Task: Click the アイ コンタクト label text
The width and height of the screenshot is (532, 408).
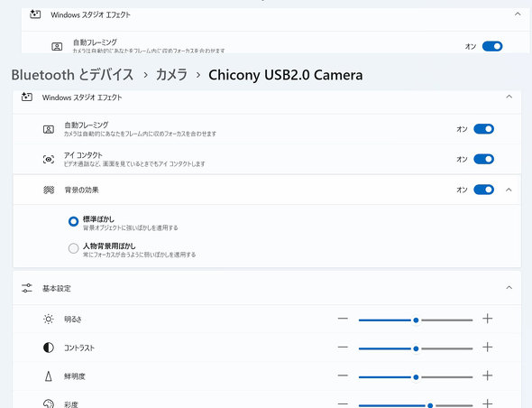Action: pos(83,155)
